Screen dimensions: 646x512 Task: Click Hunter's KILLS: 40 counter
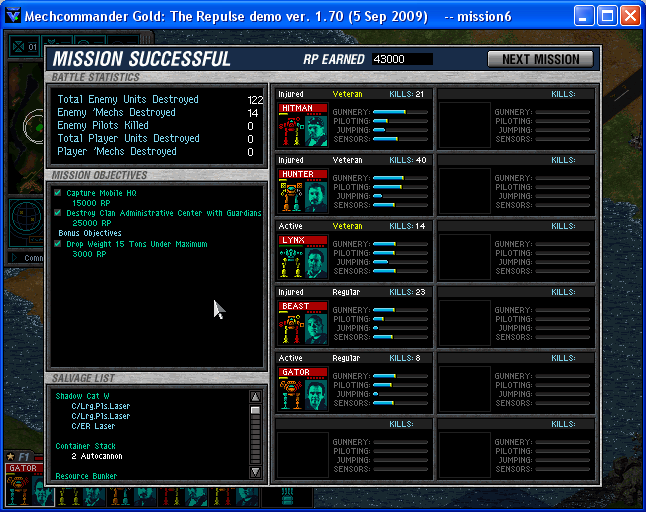[408, 160]
